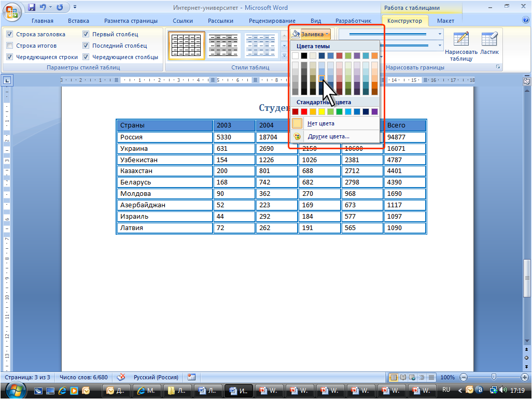Select the Нарисовать таблицу tool
Image resolution: width=532 pixels, height=399 pixels.
[460, 47]
